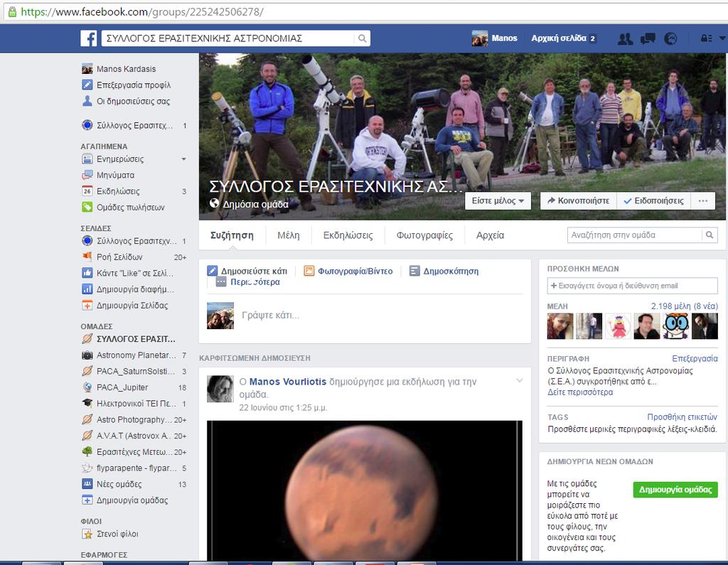Click the Κάντε Like thumbs-up icon

(87, 273)
